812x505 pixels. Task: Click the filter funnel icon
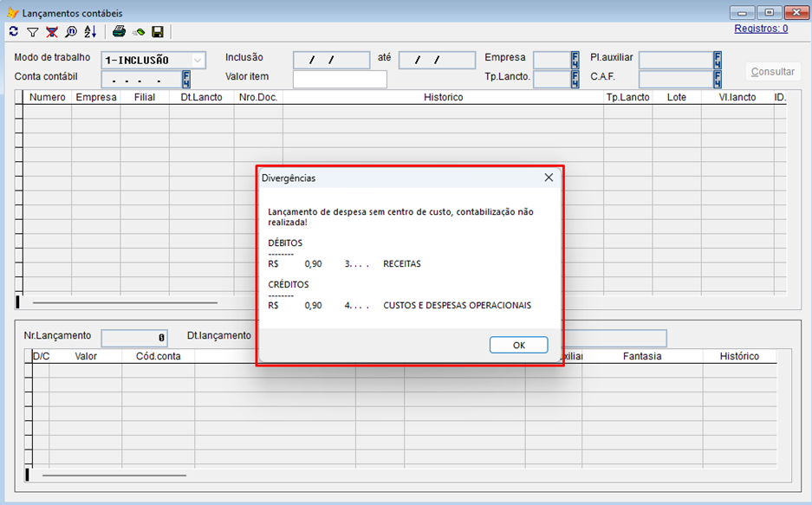point(32,32)
